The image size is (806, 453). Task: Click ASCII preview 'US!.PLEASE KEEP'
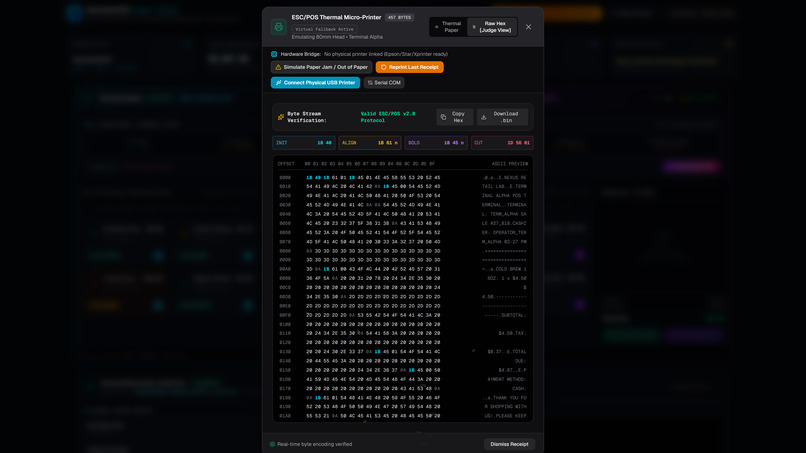click(505, 416)
